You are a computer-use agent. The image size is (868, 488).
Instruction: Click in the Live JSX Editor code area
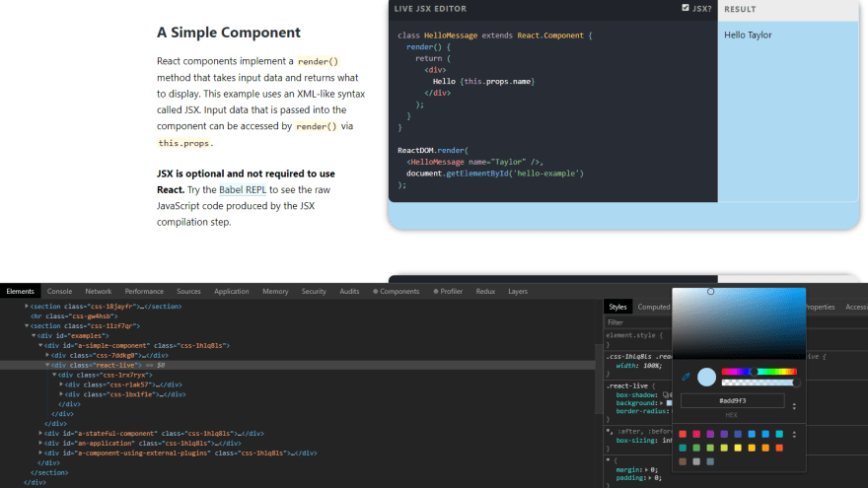[553, 110]
